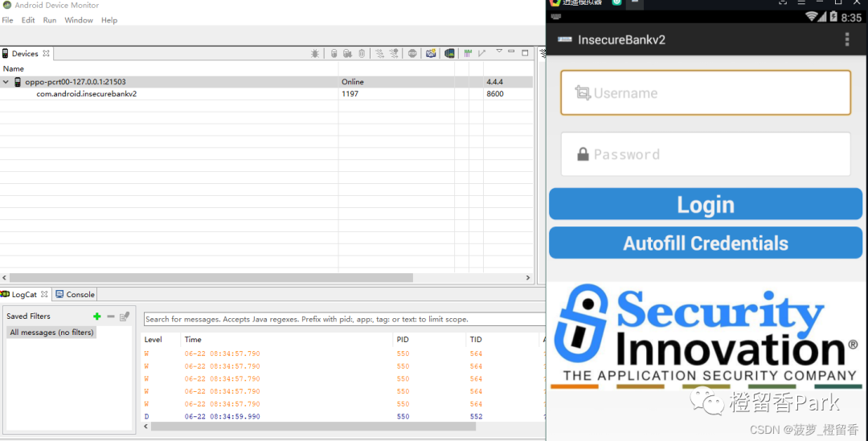Focus the Password field

pos(706,154)
